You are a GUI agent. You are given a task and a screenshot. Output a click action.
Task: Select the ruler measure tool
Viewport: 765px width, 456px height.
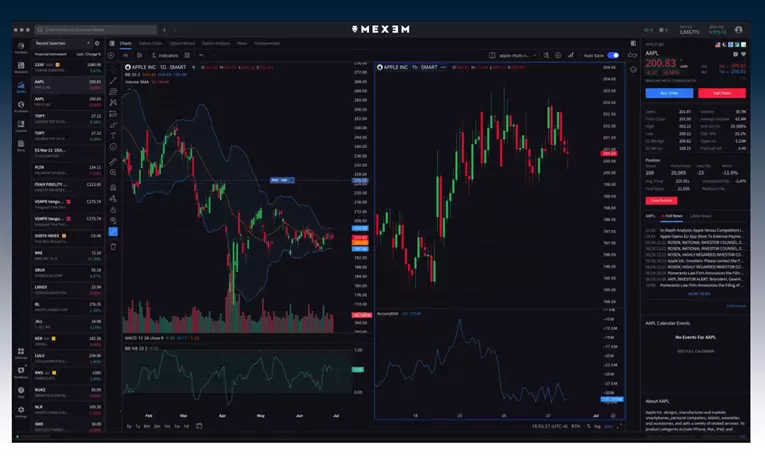113,161
